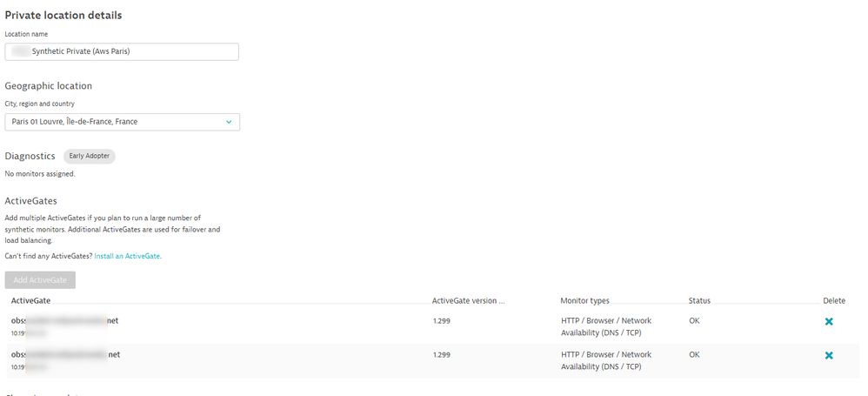This screenshot has width=868, height=396.
Task: Select the second ActiveGate hostname entry
Action: coord(65,354)
